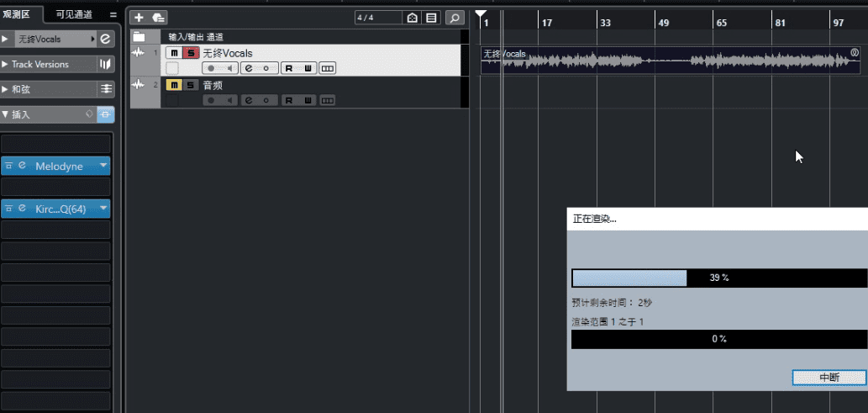
Task: Unmute the 音频 track
Action: coord(174,85)
